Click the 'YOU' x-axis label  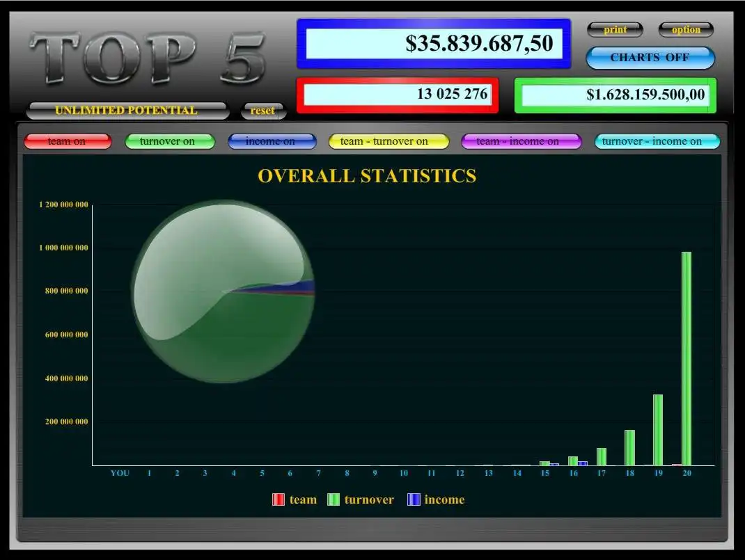(x=120, y=473)
